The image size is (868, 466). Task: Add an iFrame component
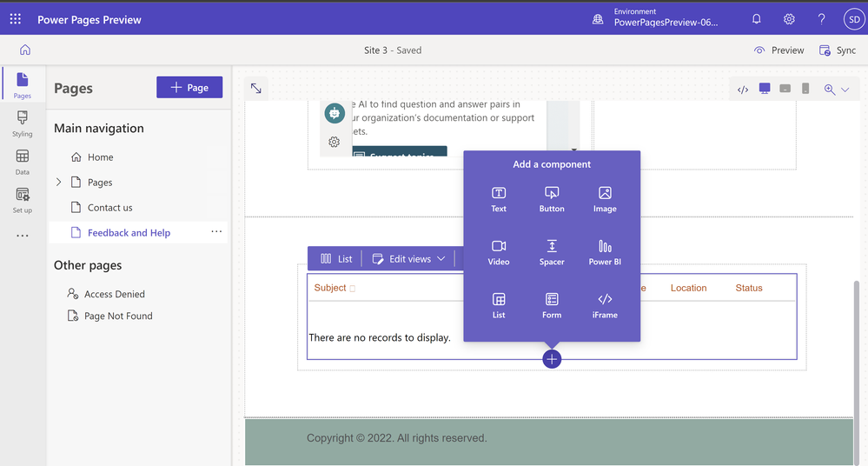[605, 306]
